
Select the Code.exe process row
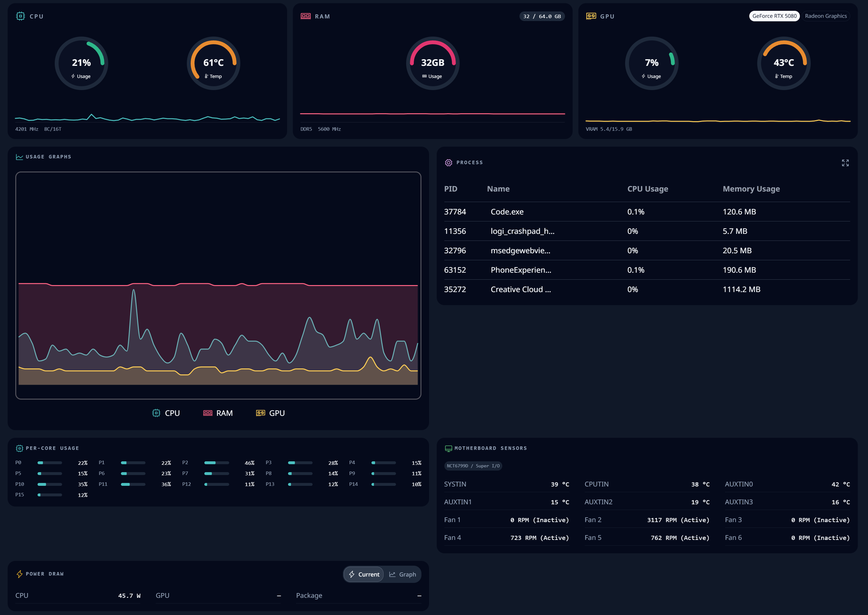[x=647, y=212]
